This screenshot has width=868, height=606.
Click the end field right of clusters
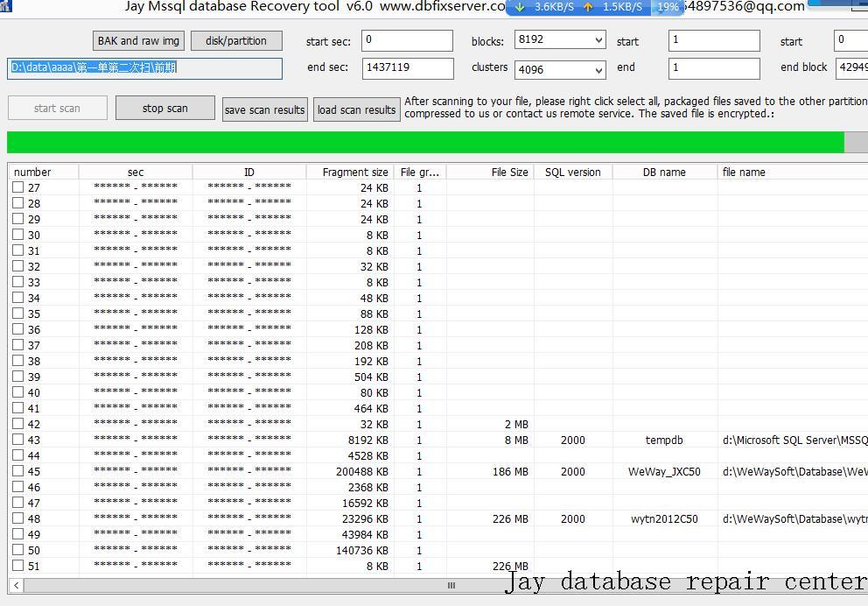pos(714,68)
